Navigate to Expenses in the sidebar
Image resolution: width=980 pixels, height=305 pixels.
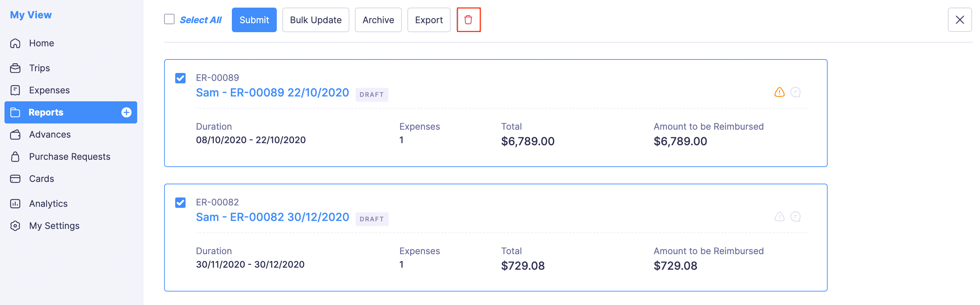49,90
